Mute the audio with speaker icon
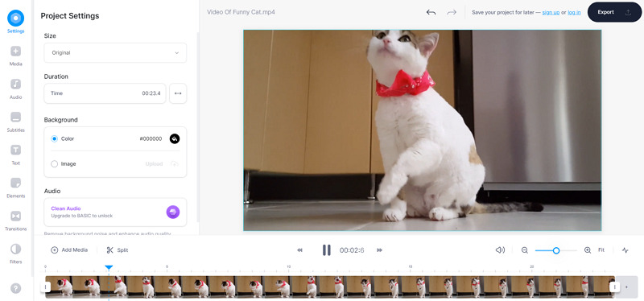The height and width of the screenshot is (301, 644). pyautogui.click(x=500, y=250)
